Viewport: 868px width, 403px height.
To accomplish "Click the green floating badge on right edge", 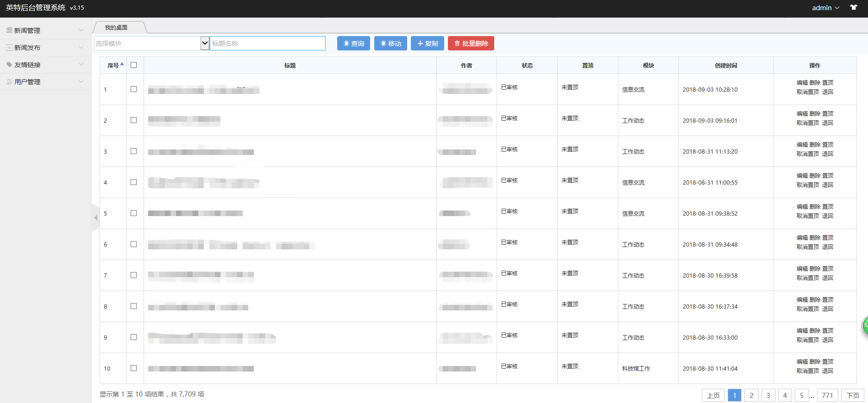I will tap(865, 325).
